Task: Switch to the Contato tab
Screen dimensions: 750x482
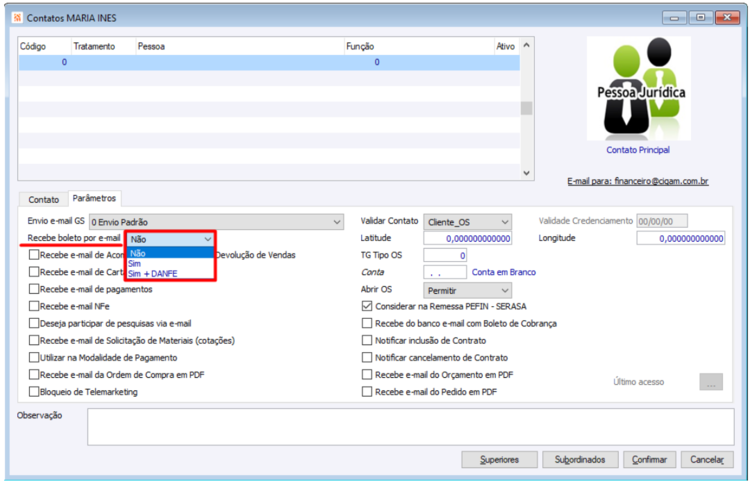Action: coord(44,199)
